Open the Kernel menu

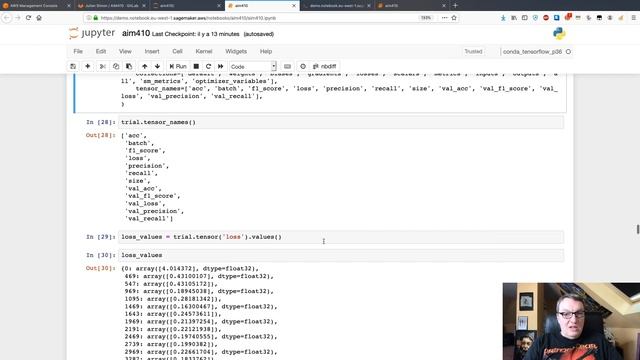point(204,51)
